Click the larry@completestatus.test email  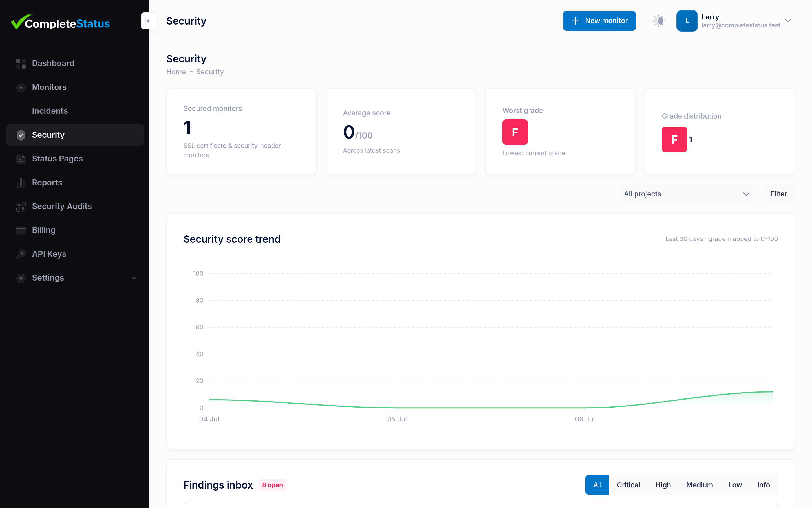tap(741, 25)
